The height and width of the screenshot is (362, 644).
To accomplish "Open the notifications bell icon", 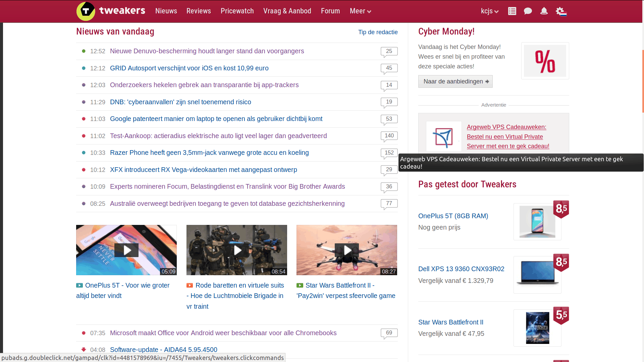I will (x=544, y=11).
